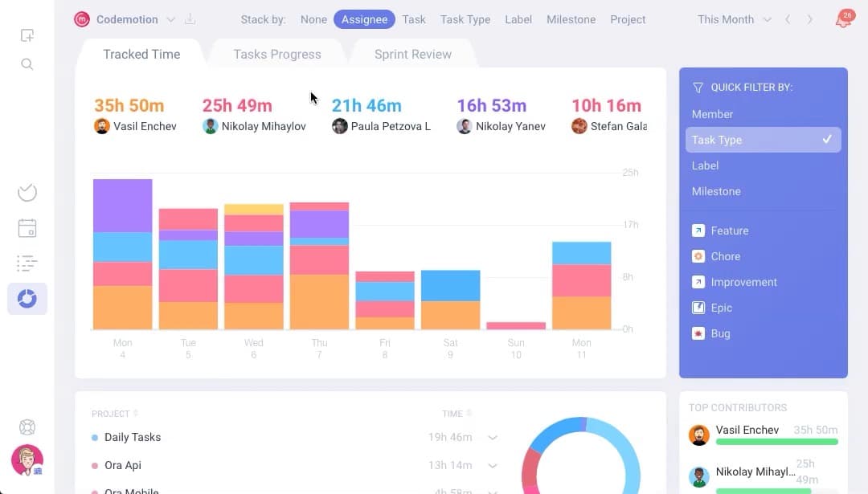868x494 pixels.
Task: Click Nikolay Yanev's avatar in time summary
Action: [x=465, y=126]
